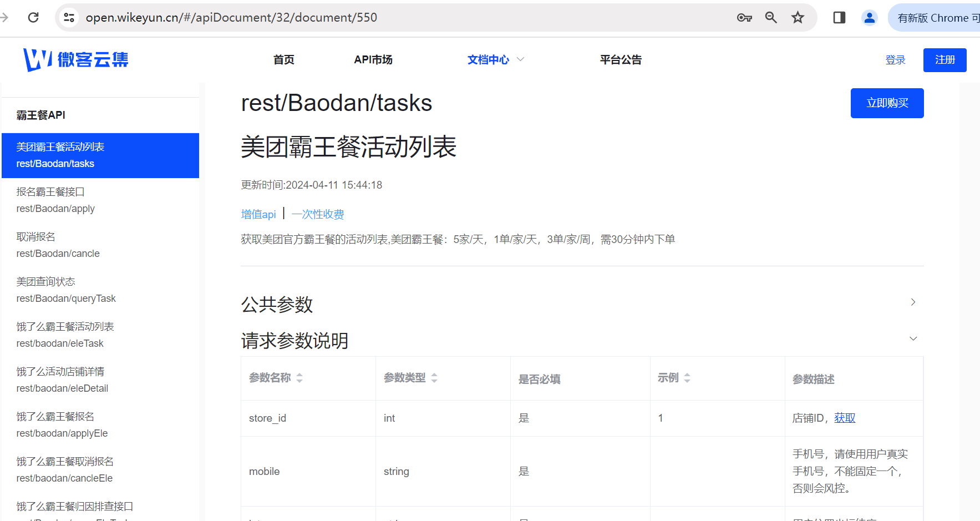Click the 公共参数 section heading
This screenshot has width=980, height=521.
click(277, 304)
